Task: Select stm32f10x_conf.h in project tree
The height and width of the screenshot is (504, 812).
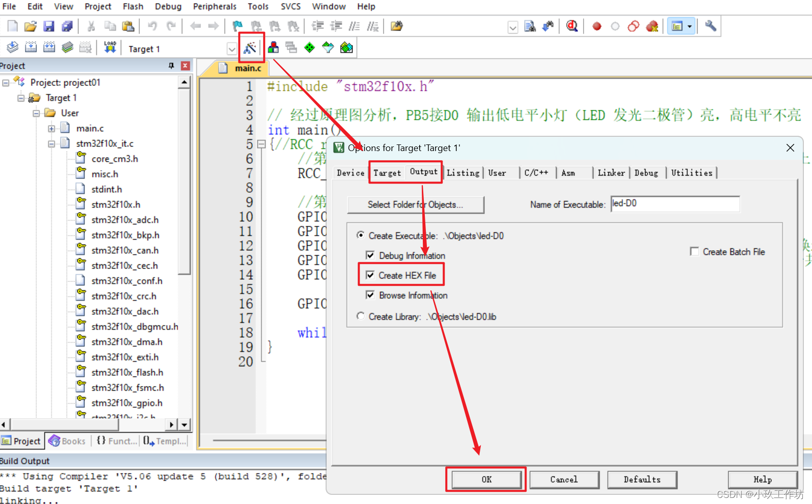Action: pos(127,281)
